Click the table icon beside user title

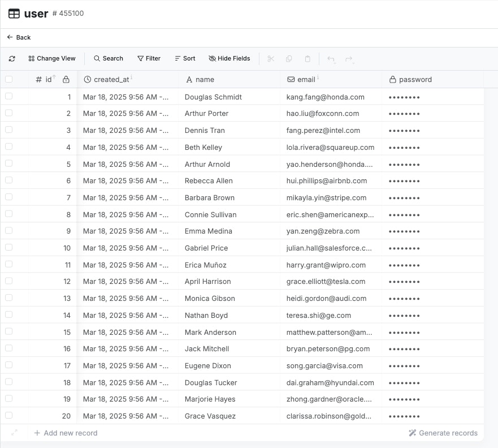(x=14, y=14)
